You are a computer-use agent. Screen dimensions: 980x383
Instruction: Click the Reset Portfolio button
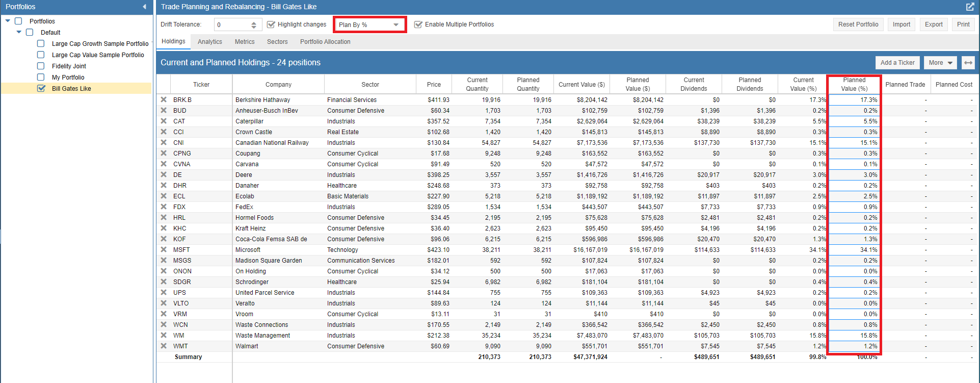click(858, 24)
